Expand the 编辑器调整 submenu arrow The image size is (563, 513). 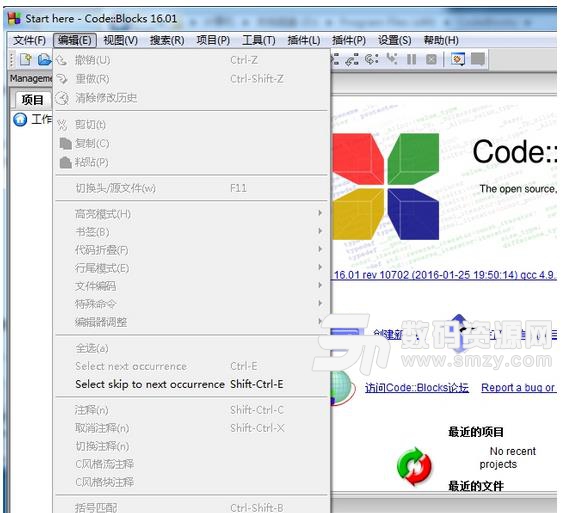tap(320, 321)
